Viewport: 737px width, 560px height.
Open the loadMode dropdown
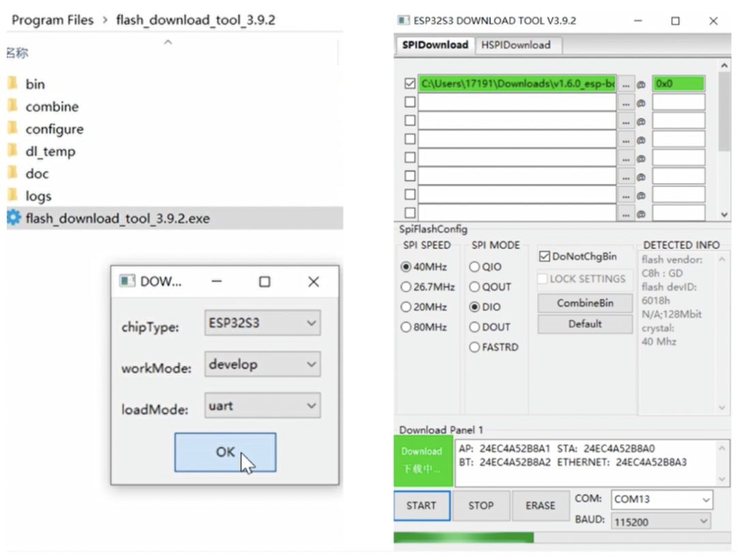(262, 405)
